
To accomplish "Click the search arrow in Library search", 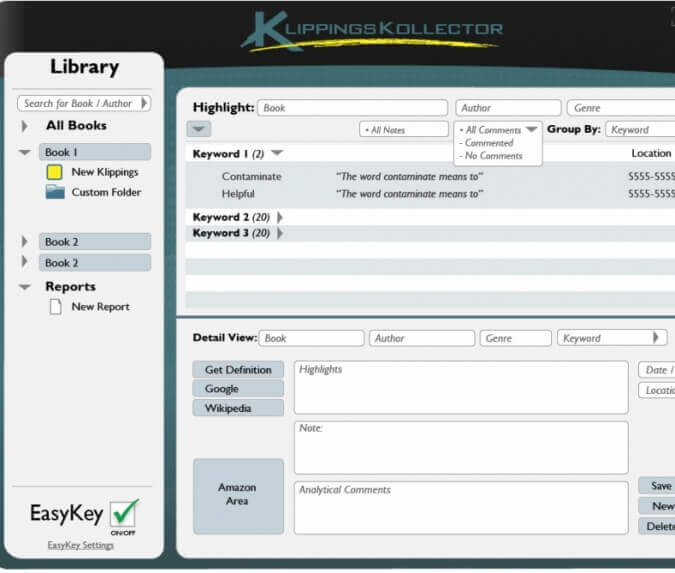I will pyautogui.click(x=144, y=103).
